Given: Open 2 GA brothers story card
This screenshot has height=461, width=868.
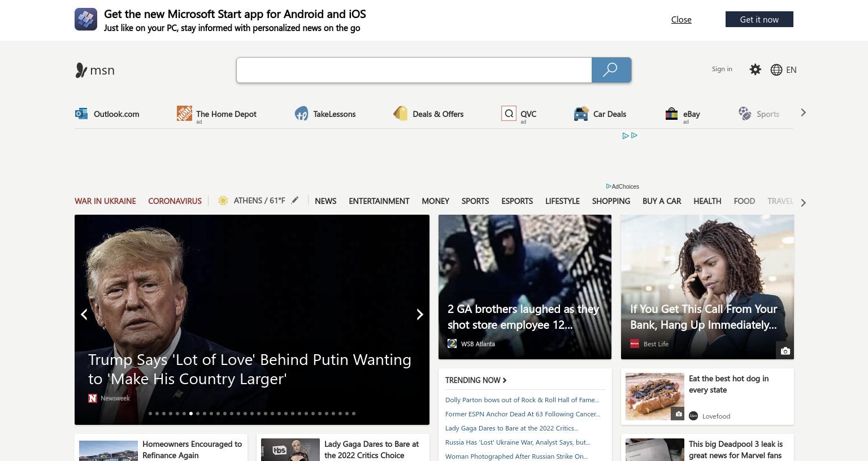Looking at the screenshot, I should pos(525,287).
